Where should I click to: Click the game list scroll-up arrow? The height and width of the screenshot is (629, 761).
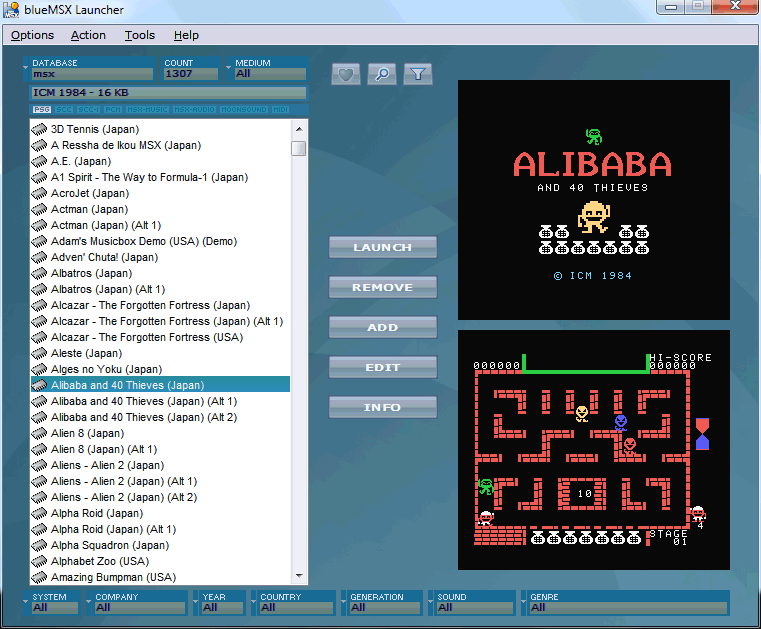299,129
